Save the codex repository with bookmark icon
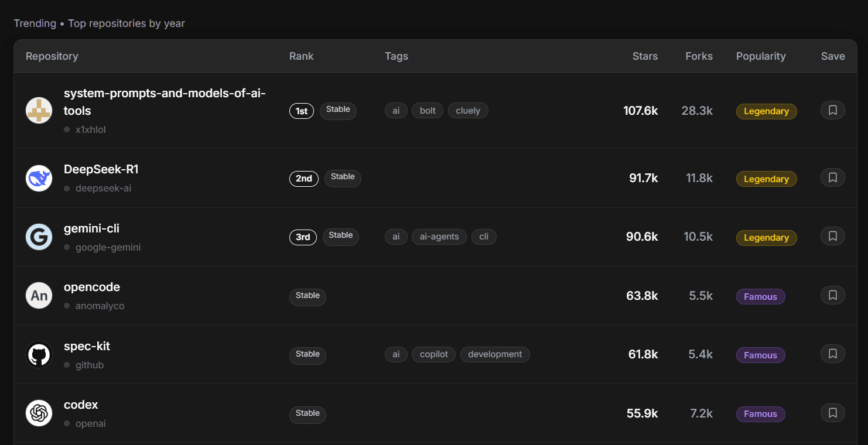The image size is (868, 445). pyautogui.click(x=832, y=413)
